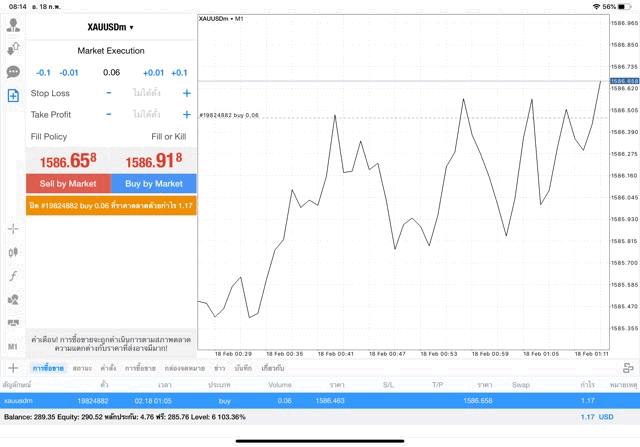This screenshot has height=447, width=640.
Task: Check the battery indicator in status bar
Action: [624, 7]
